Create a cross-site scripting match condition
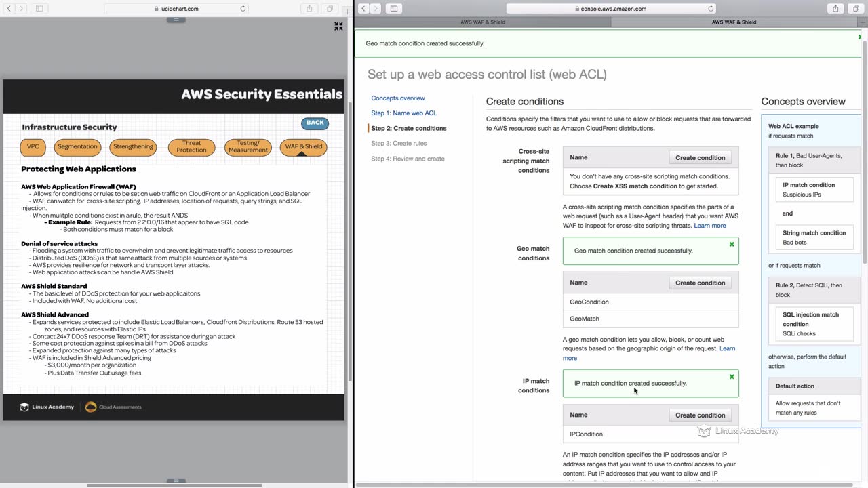Image resolution: width=868 pixels, height=488 pixels. click(700, 157)
